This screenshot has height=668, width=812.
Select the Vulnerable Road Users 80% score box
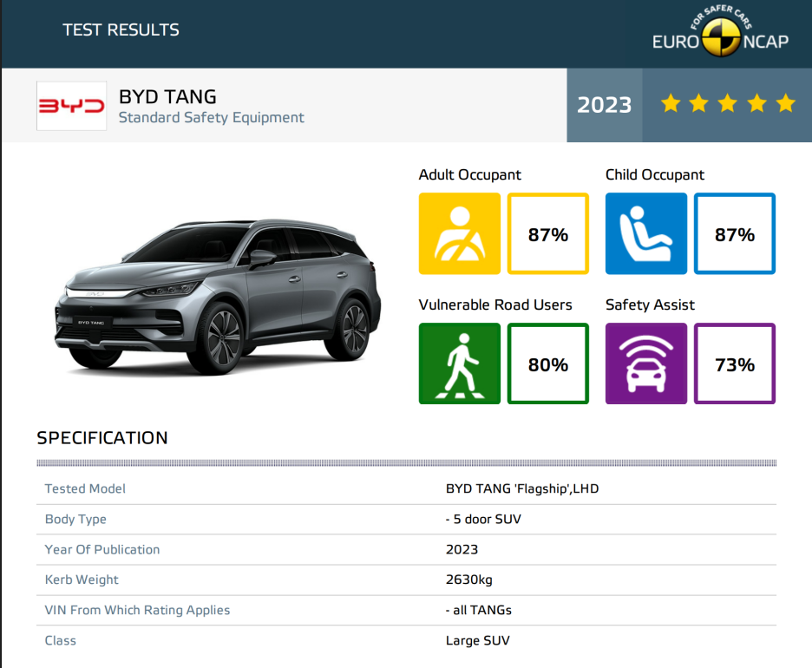(548, 363)
